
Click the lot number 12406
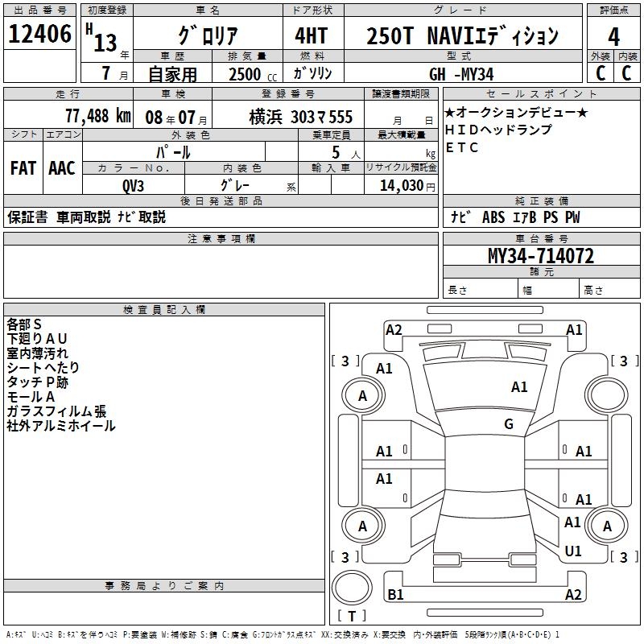(x=39, y=34)
